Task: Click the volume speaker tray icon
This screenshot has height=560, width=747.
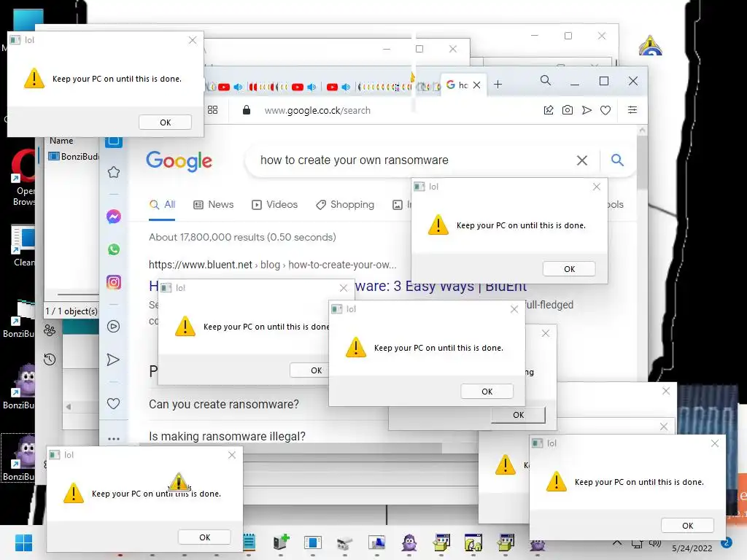Action: click(656, 543)
